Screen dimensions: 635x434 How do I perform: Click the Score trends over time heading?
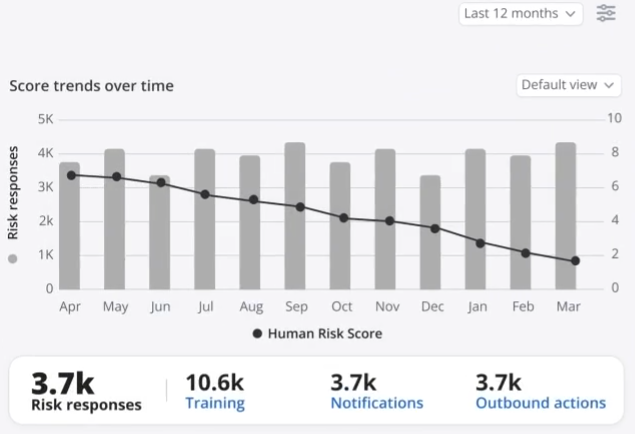pos(91,86)
